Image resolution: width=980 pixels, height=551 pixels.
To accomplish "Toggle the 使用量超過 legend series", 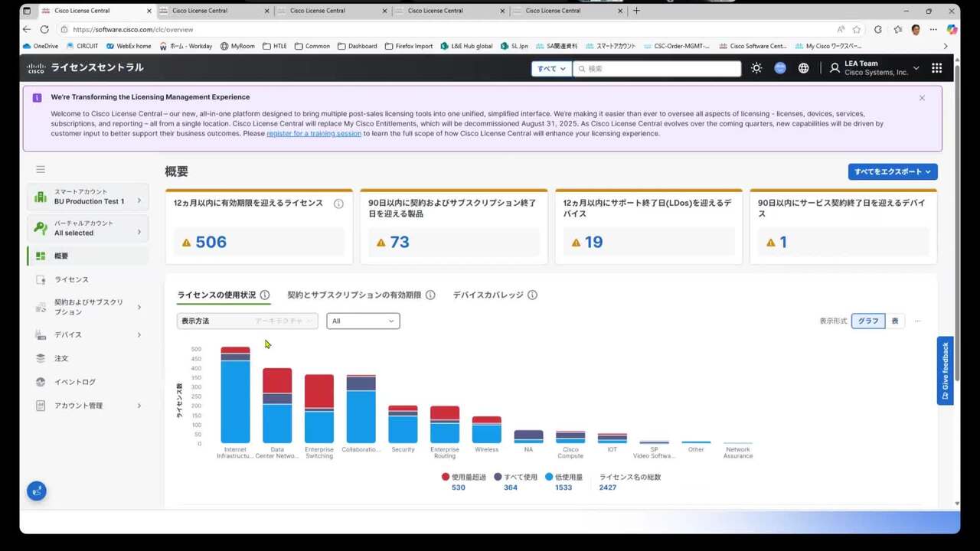I will tap(463, 477).
